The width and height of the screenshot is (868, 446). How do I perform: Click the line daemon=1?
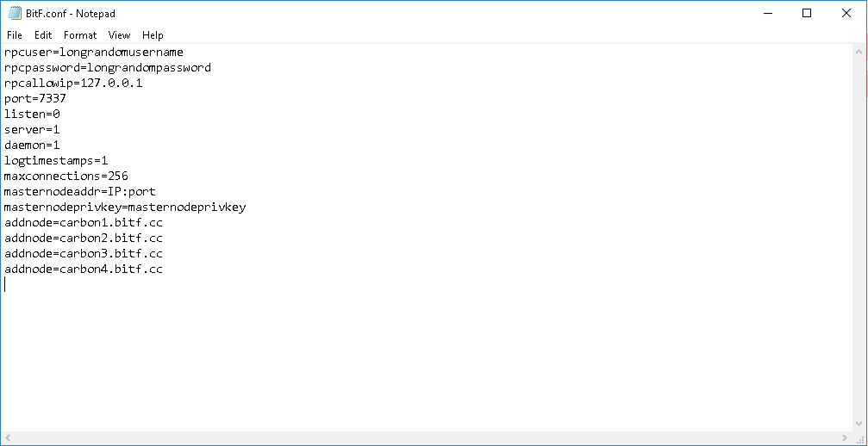32,146
